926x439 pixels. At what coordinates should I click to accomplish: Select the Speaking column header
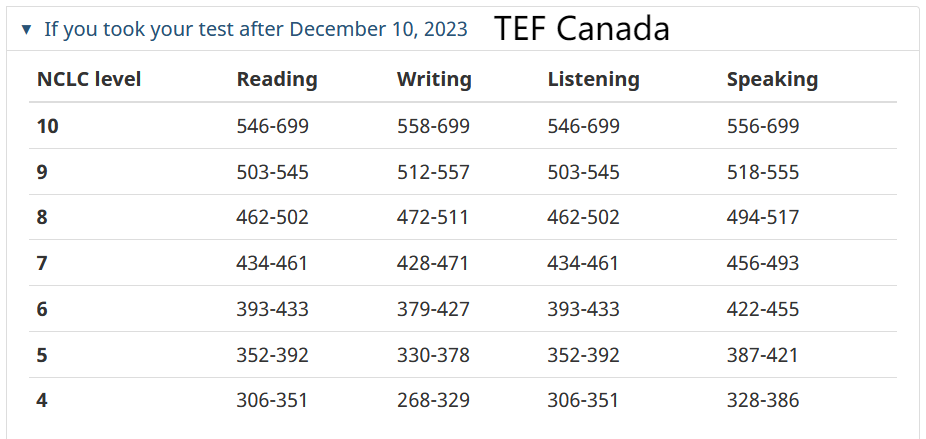[x=772, y=79]
